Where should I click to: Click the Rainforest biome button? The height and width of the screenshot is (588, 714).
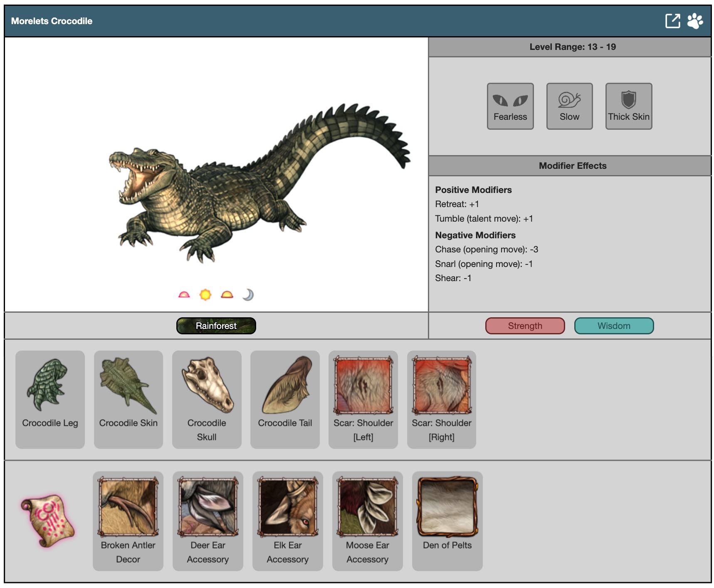tap(216, 326)
